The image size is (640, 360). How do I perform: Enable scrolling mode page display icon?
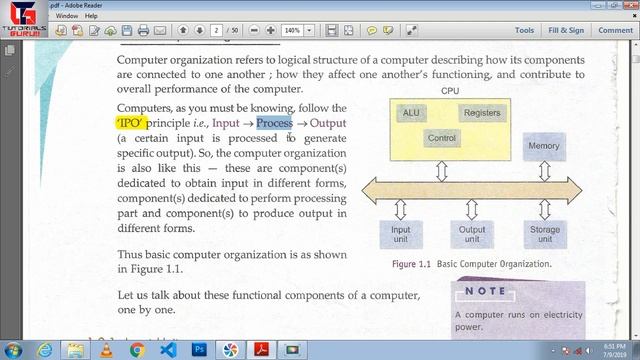[332, 30]
